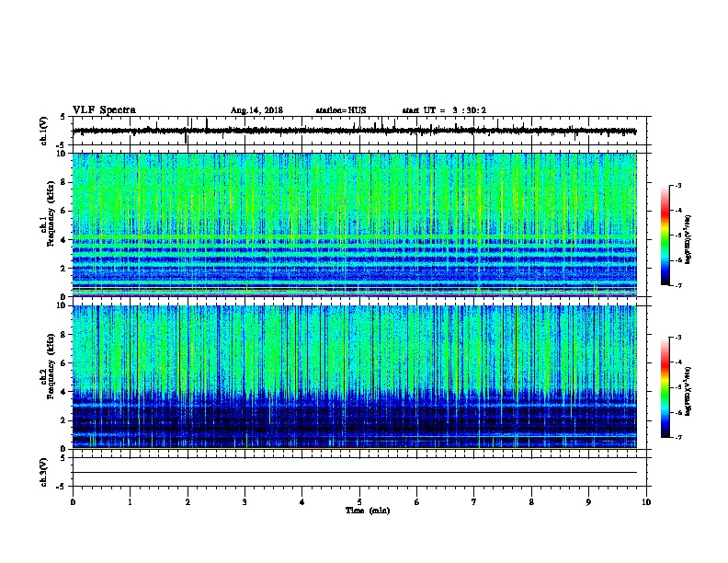Click the "-3" label on ch.1 color bar

[678, 186]
